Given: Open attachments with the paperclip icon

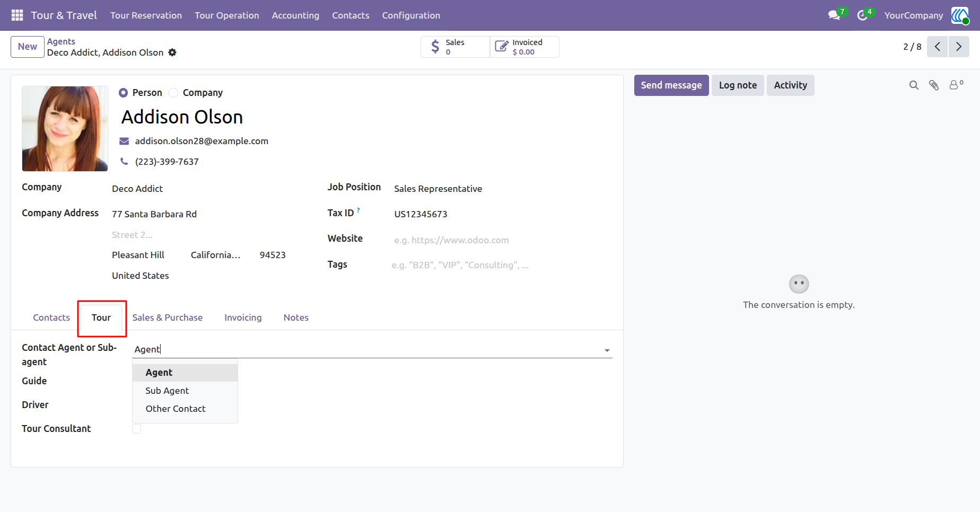Looking at the screenshot, I should (934, 85).
